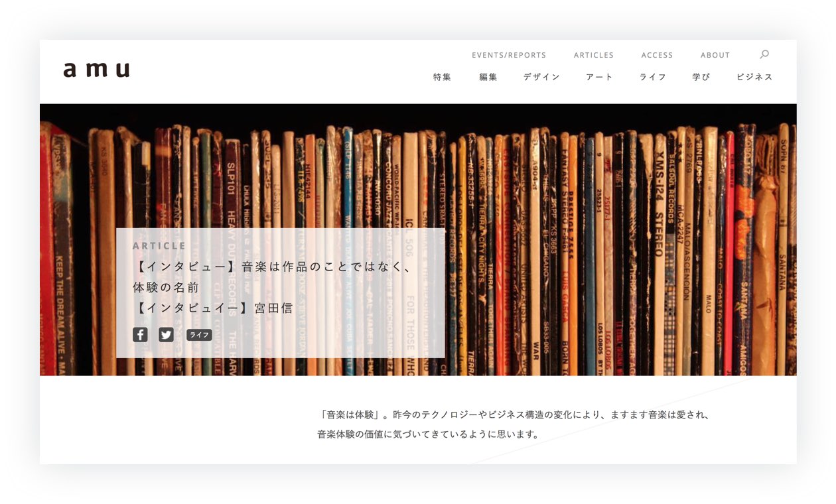Open the デザイン category link
Screen dimensions: 836x504
[541, 77]
